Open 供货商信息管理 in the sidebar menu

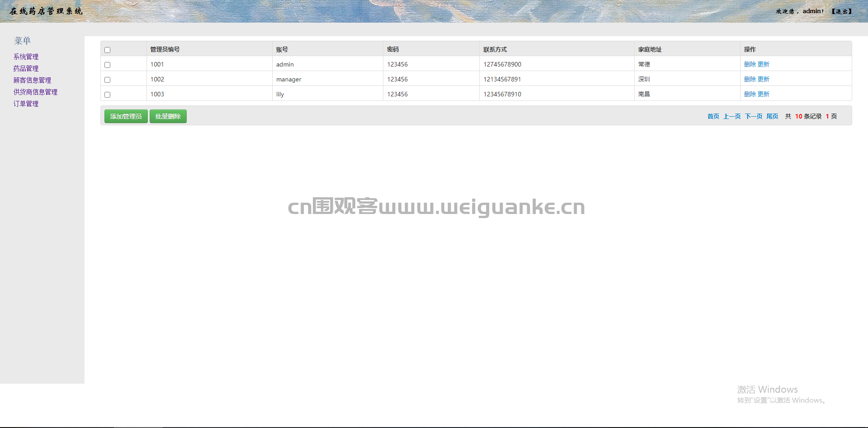[x=35, y=92]
